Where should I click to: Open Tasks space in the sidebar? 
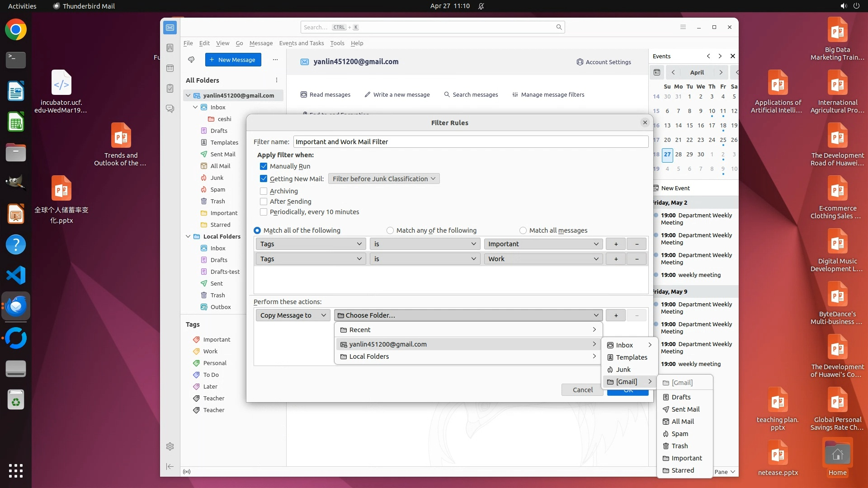click(170, 89)
